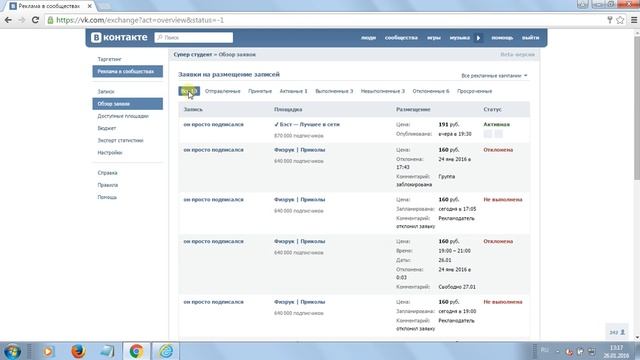Open the Windows Start menu
Screen dimensions: 640x360
click(13, 351)
